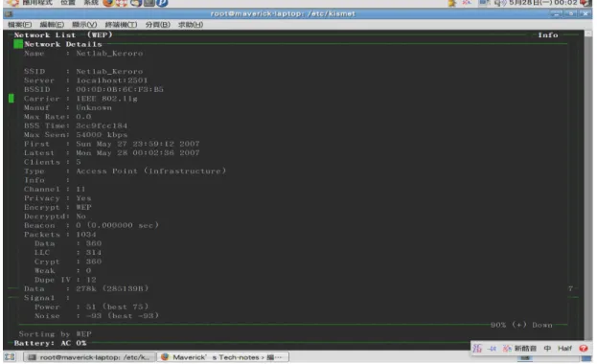This screenshot has width=597, height=364.
Task: Click the Power '51 (best 75)' row
Action: click(91, 307)
